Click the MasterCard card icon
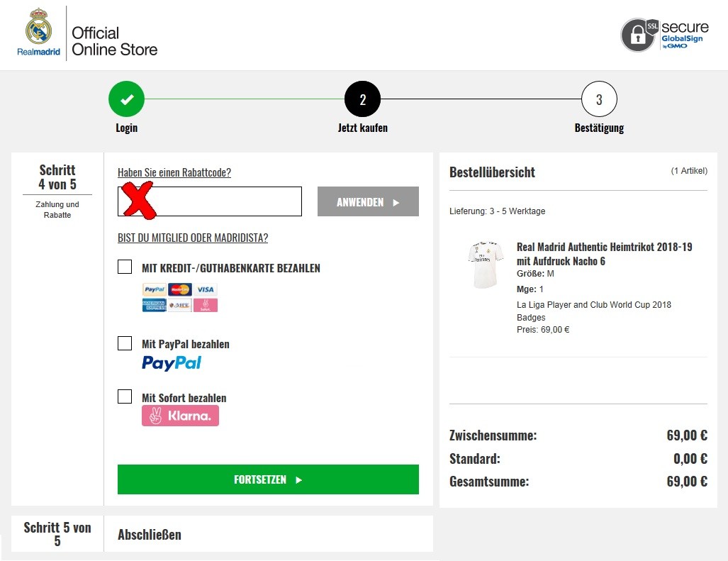The image size is (728, 561). (179, 289)
